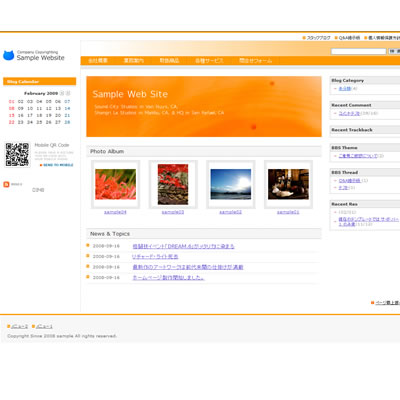Screen dimensions: 400x400
Task: Click the February 2009 calendar title
Action: point(41,93)
